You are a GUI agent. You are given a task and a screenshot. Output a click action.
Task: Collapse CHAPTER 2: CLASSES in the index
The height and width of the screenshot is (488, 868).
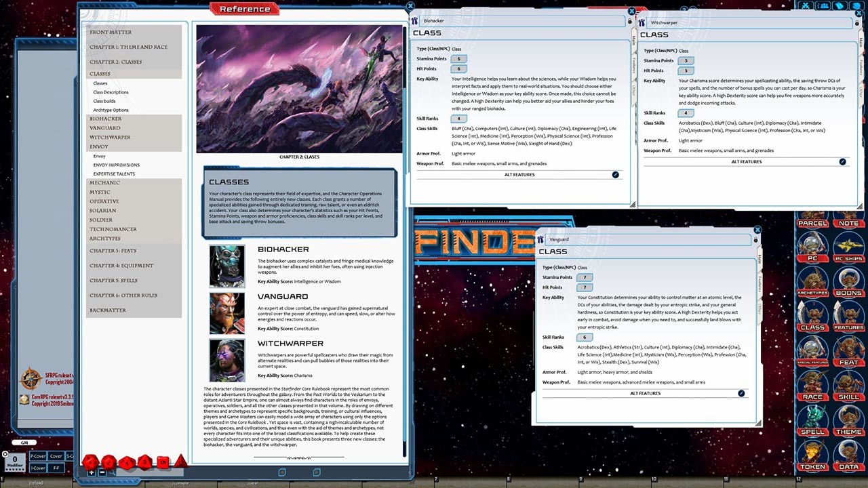pyautogui.click(x=117, y=62)
